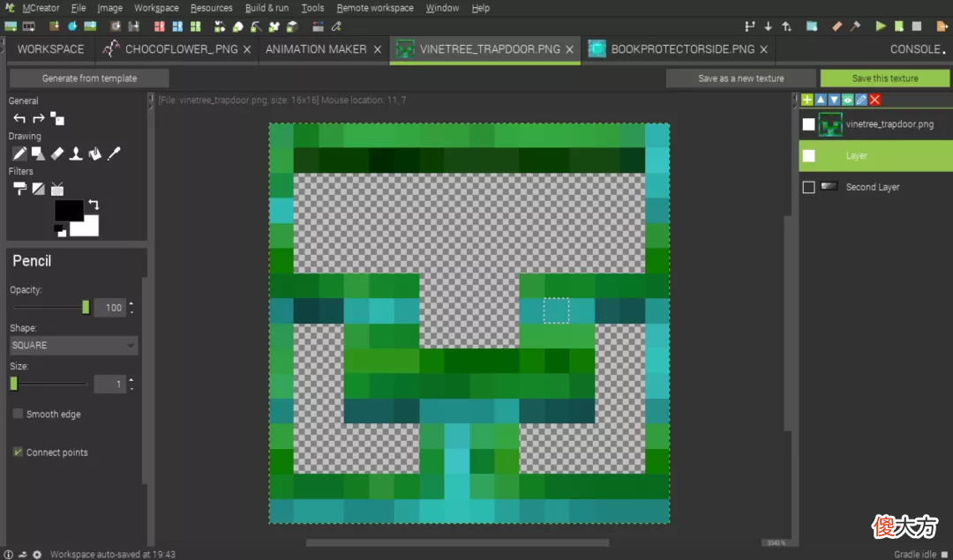Select the Shape tool in Drawing
Image resolution: width=953 pixels, height=560 pixels.
pos(38,153)
